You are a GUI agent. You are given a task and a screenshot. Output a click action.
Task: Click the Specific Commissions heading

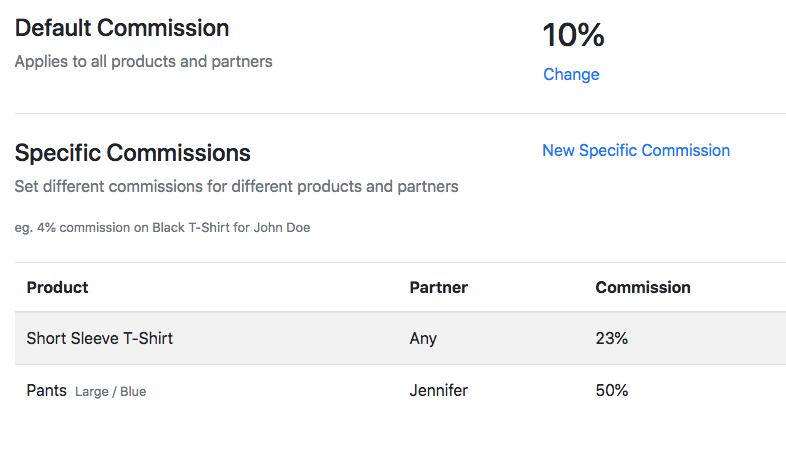click(132, 153)
